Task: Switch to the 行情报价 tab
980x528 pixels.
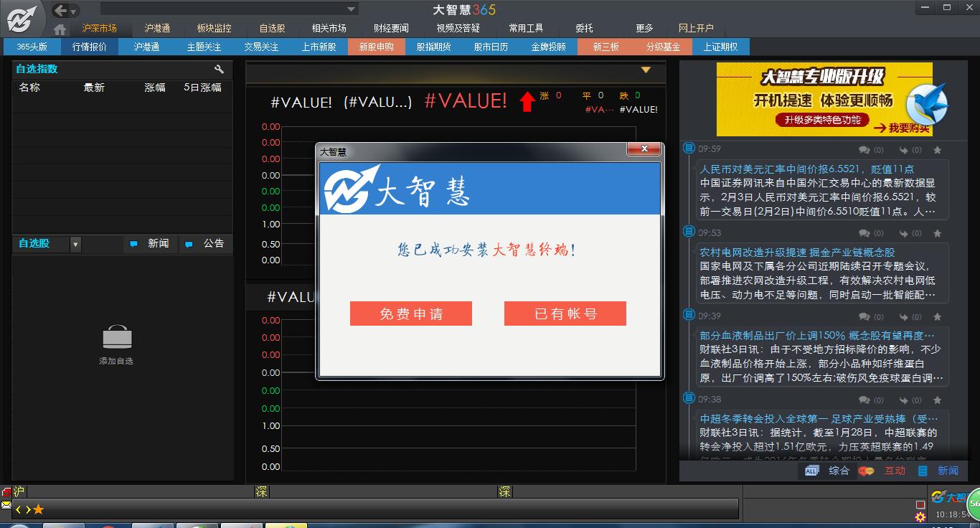Action: (90, 47)
